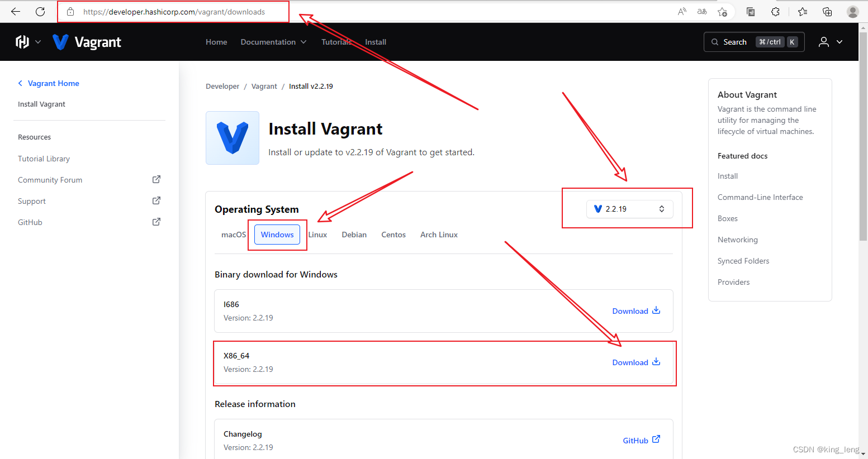Open the read aloud icon in address bar
The height and width of the screenshot is (459, 868).
click(x=682, y=12)
